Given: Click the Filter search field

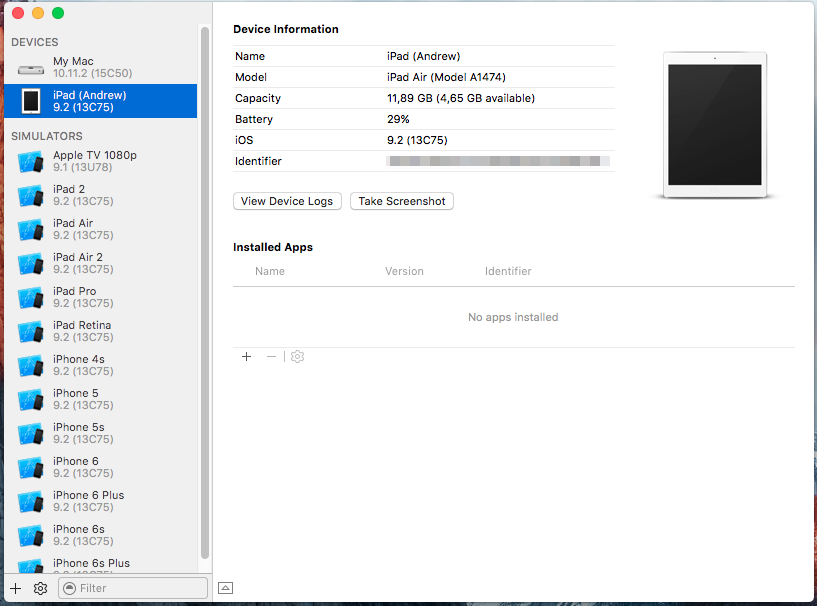Looking at the screenshot, I should coord(133,588).
